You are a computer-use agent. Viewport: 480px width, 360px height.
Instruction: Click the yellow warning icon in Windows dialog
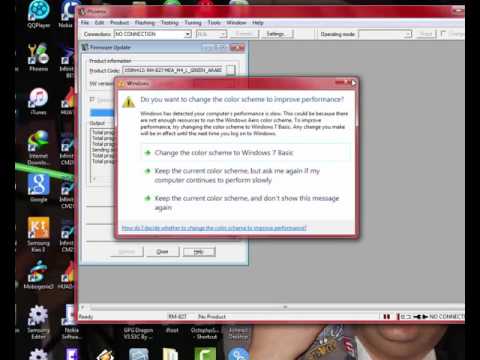(x=129, y=102)
